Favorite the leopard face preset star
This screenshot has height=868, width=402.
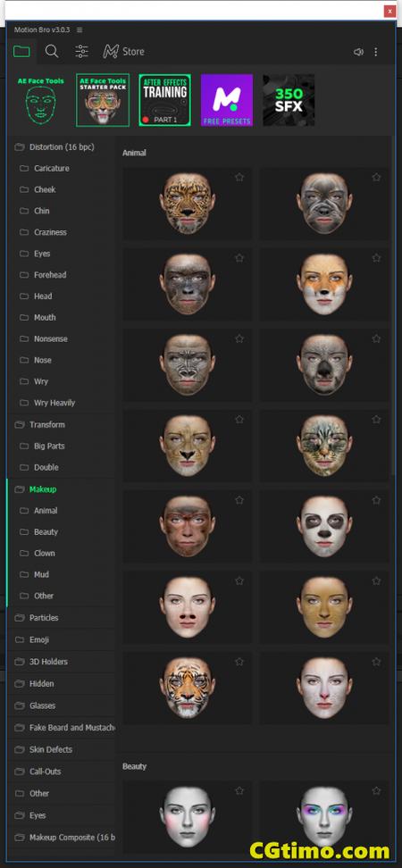pyautogui.click(x=239, y=177)
